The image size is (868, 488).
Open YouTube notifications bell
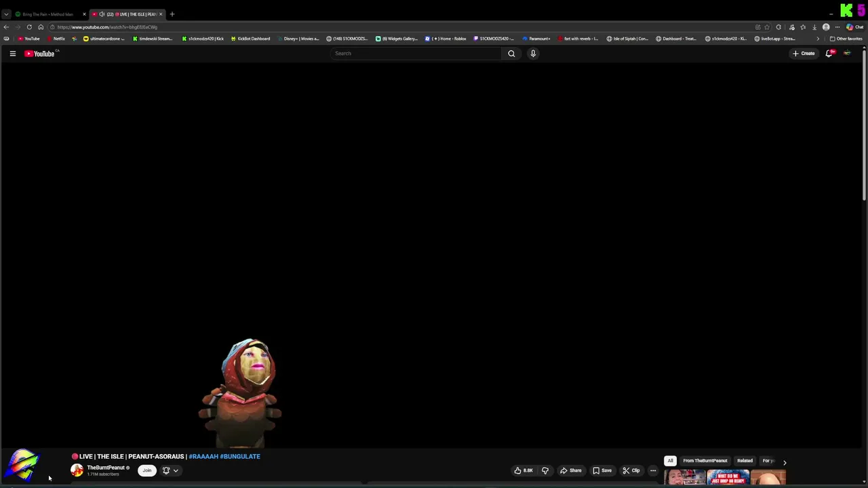[829, 54]
